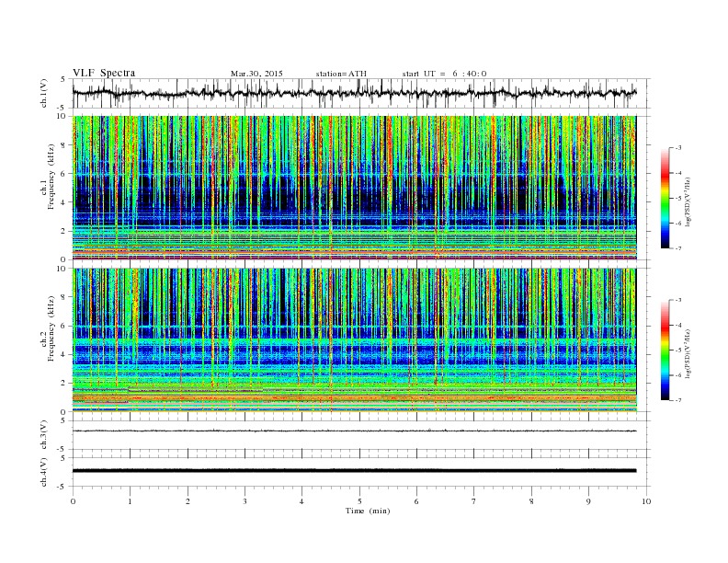This screenshot has height=563, width=728.
Task: Click the "3" tick on the time axis
Action: [245, 501]
